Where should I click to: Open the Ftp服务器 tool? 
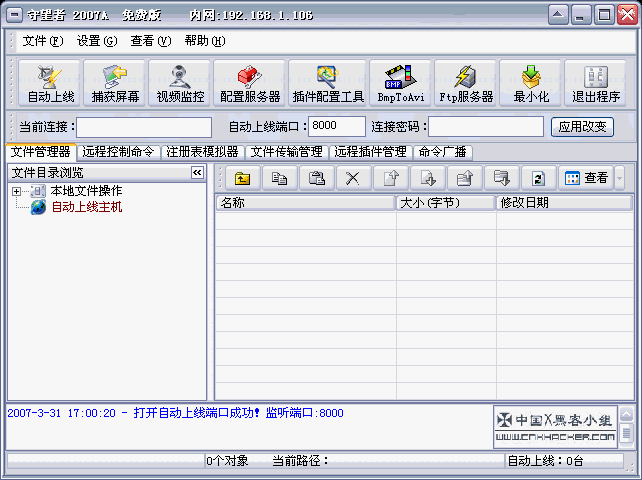466,84
